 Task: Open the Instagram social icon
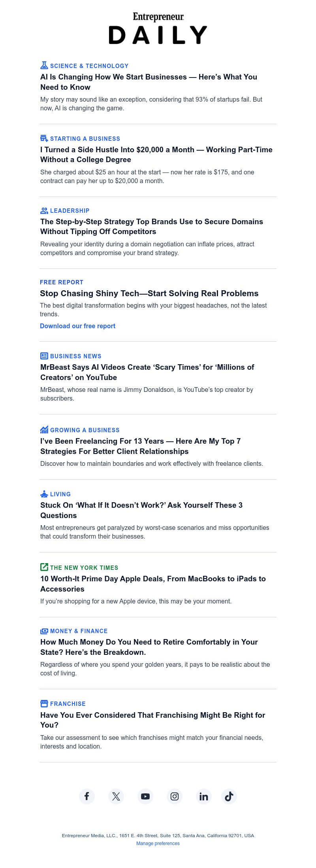coord(175,796)
